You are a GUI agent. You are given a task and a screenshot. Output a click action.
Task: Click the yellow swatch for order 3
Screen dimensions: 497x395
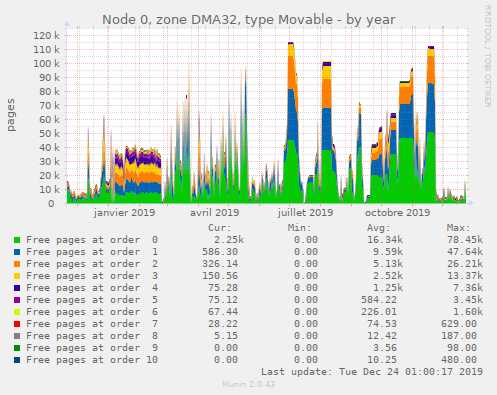pos(17,276)
